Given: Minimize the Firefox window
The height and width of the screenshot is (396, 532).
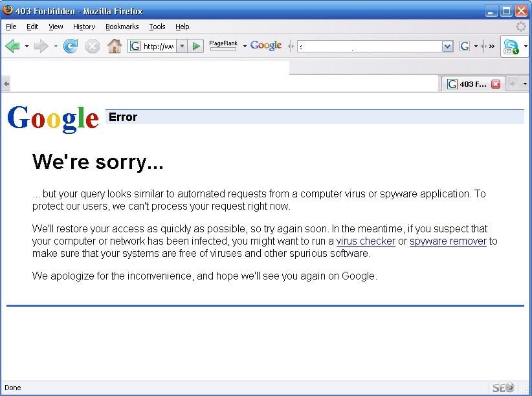Looking at the screenshot, I should tap(491, 11).
